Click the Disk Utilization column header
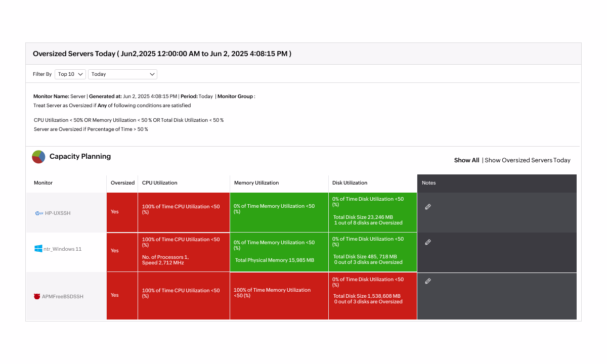 [x=350, y=183]
